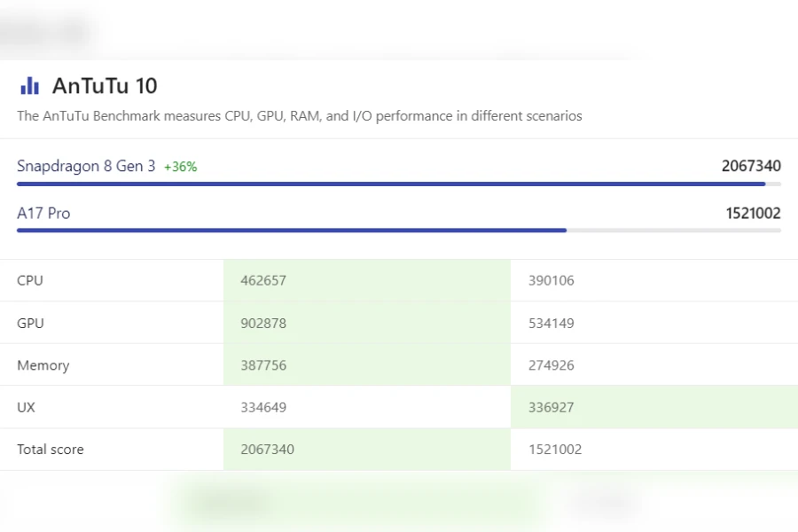
Task: Select the CPU row label
Action: (30, 280)
